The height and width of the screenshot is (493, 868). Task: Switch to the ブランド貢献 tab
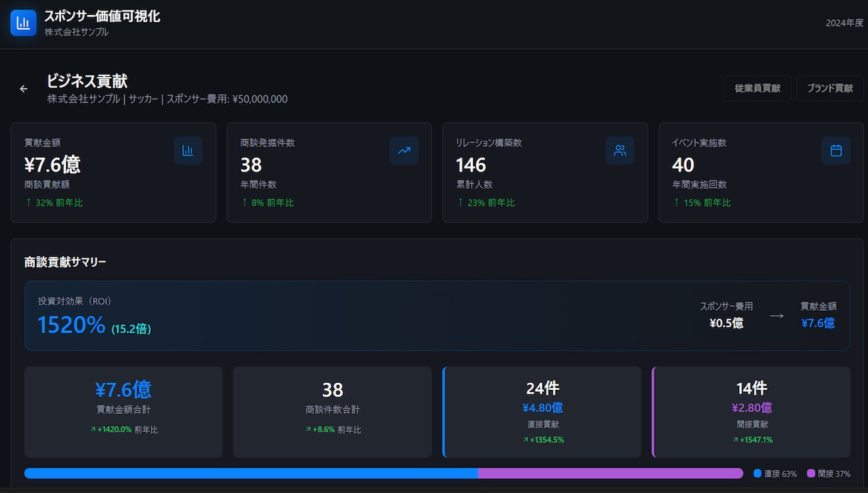tap(830, 88)
